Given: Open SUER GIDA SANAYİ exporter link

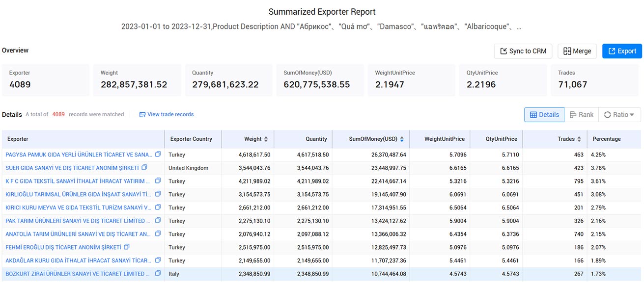Looking at the screenshot, I should (x=72, y=168).
